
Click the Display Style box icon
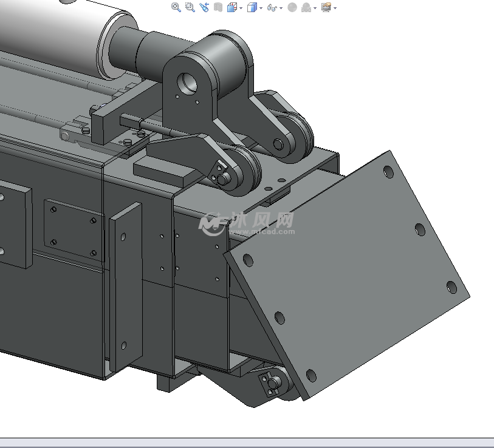(252, 7)
